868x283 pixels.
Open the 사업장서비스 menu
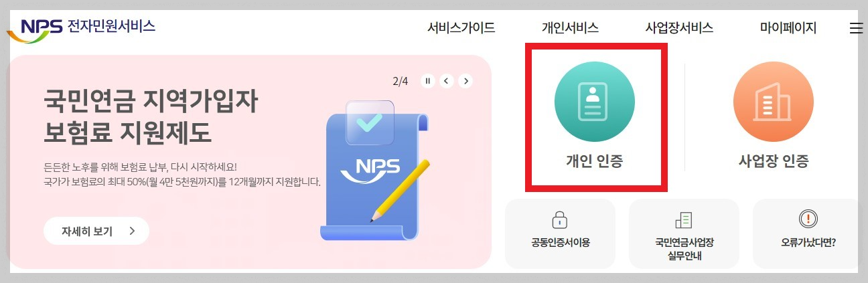pyautogui.click(x=679, y=28)
